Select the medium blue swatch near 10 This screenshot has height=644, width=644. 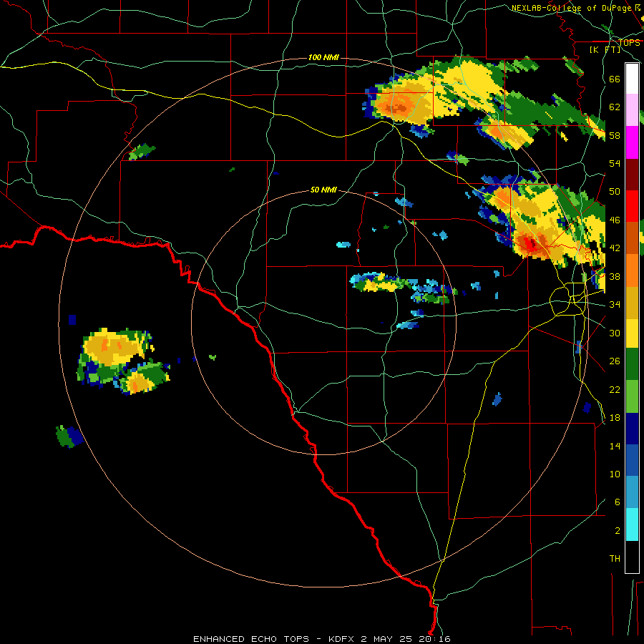point(632,460)
